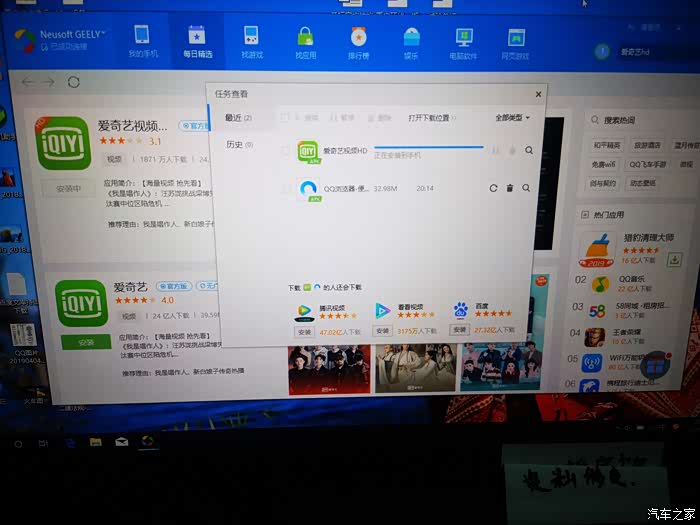The width and height of the screenshot is (700, 525).
Task: Open the 找应用 apps tab
Action: (305, 43)
